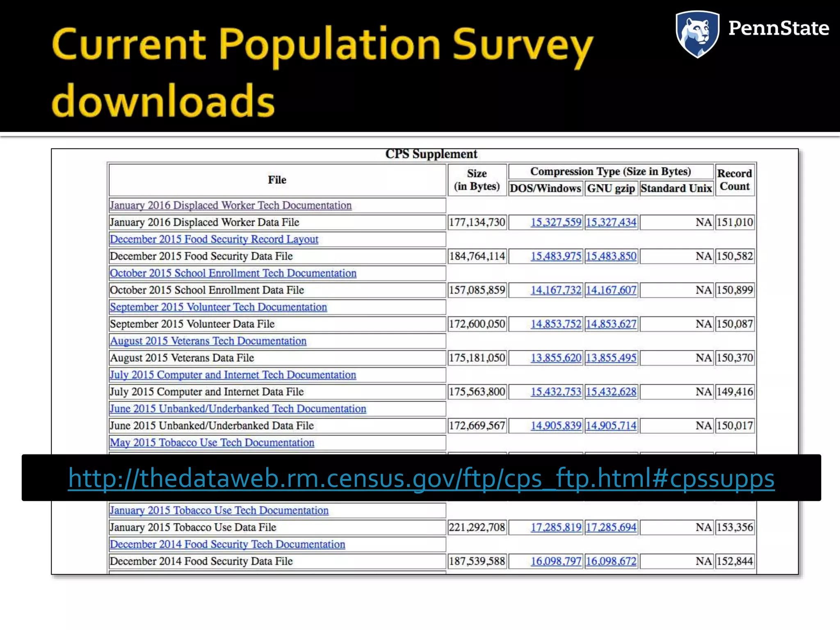Click the Compression Type header
Viewport: 840px width, 630px height.
(611, 171)
